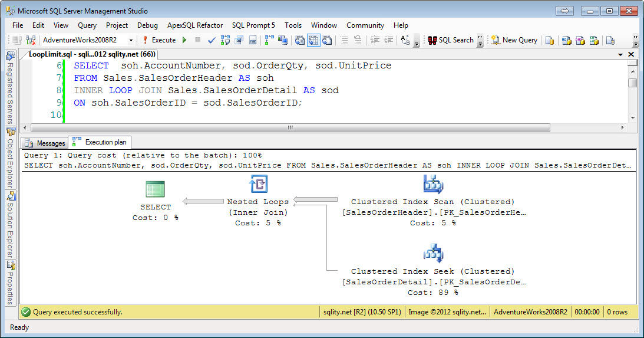The image size is (644, 338).
Task: Open the Edit menu
Action: coord(38,25)
